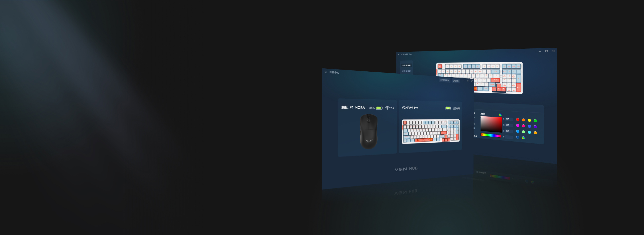Select the 灯光设置 lighting tab
This screenshot has height=235, width=644.
[407, 65]
